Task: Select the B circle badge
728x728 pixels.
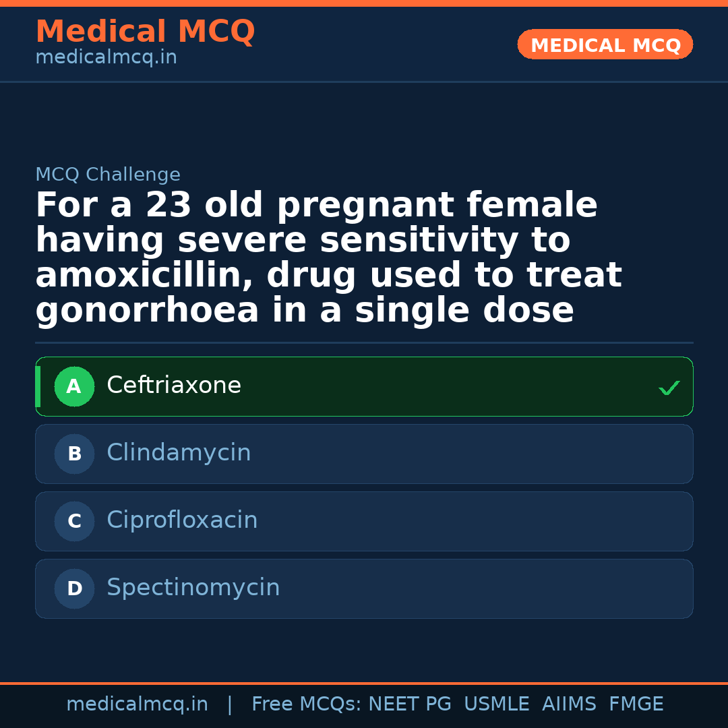Action: tap(74, 454)
